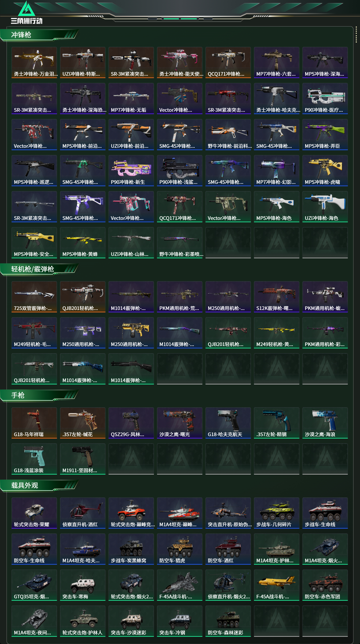This screenshot has height=644, width=360.
Task: Click the Delta Force triangle logo
Action: click(26, 9)
